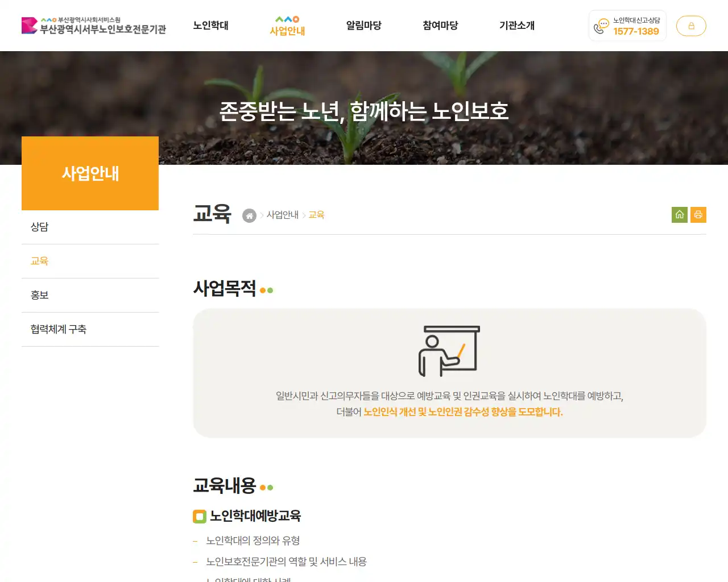Open 협력체계 구축 from the sidebar

[x=57, y=329]
